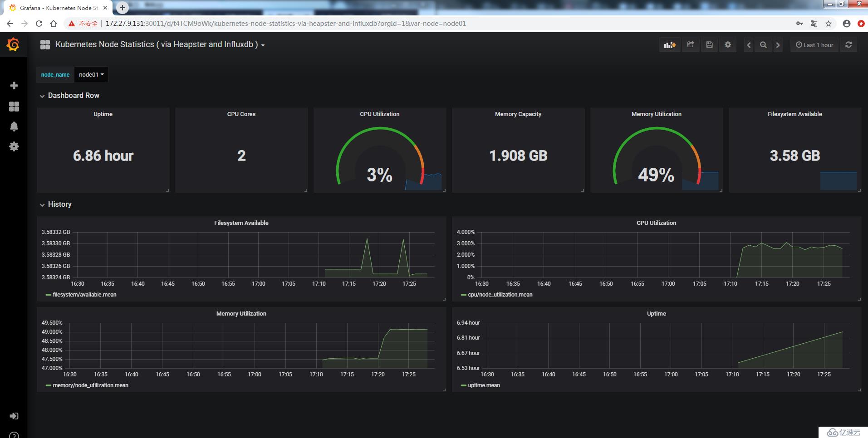Go back in the browser

[x=10, y=24]
